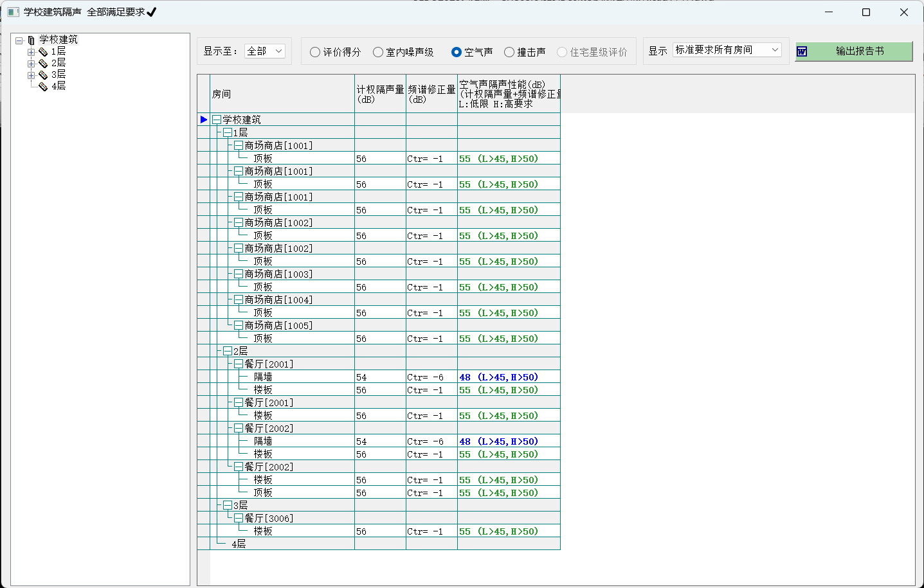Select the 4层 tag icon in tree
The width and height of the screenshot is (924, 588).
(43, 86)
